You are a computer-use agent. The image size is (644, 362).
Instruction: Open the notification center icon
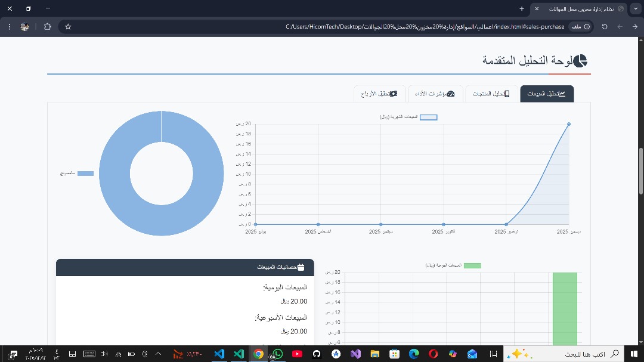(x=13, y=354)
